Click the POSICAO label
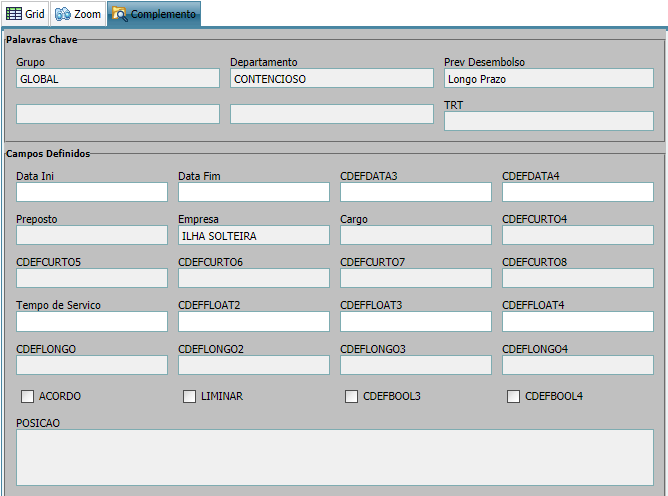Screen dimensions: 668x496 [38, 423]
